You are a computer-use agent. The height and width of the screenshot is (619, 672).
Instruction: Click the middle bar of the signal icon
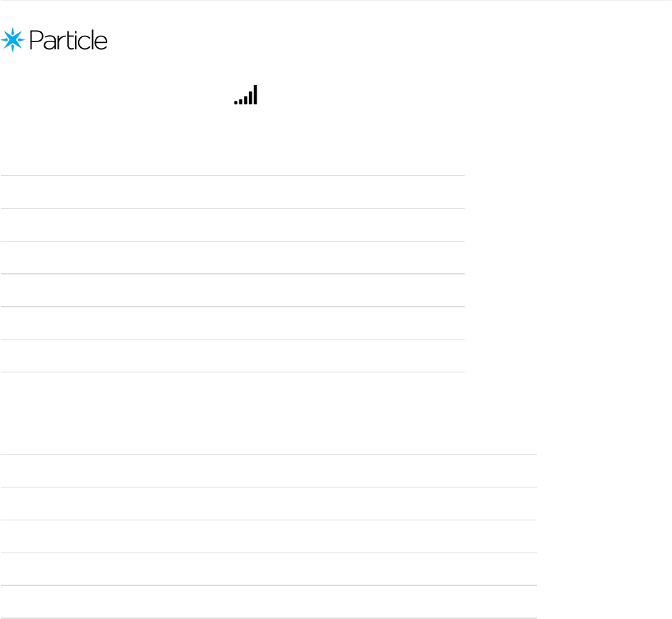click(246, 101)
